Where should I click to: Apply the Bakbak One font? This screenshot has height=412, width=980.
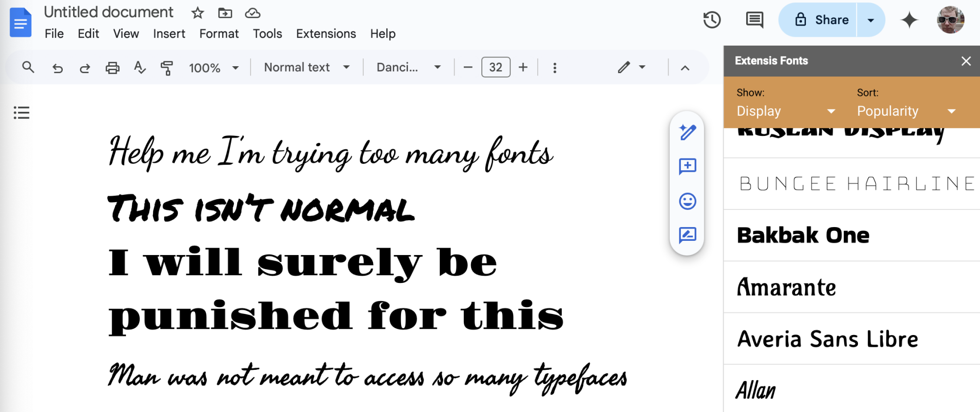pos(803,235)
